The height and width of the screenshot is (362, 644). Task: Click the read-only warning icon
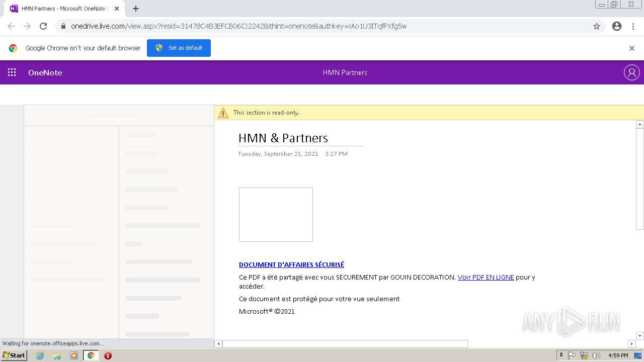click(x=223, y=113)
